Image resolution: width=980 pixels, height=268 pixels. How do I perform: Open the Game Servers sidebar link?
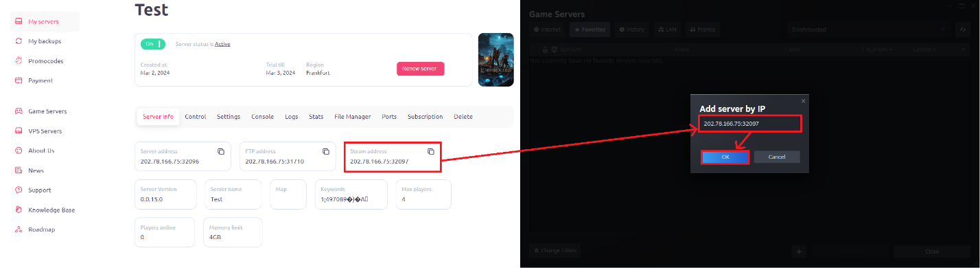pyautogui.click(x=47, y=111)
